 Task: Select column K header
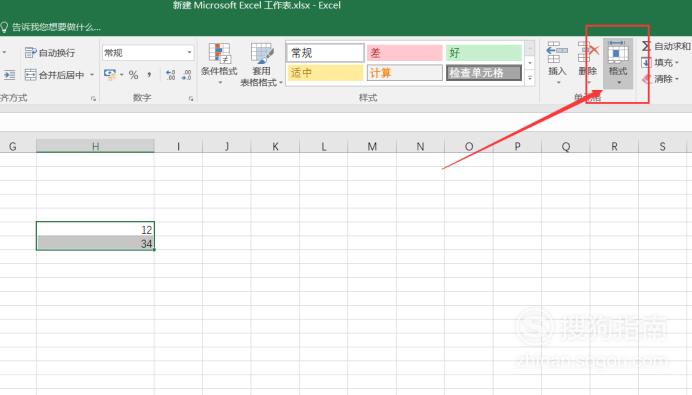(275, 147)
